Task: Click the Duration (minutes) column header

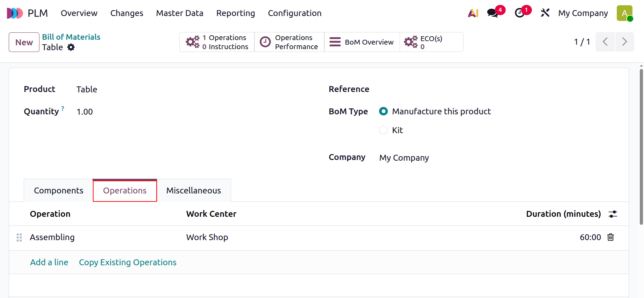Action: [x=564, y=214]
